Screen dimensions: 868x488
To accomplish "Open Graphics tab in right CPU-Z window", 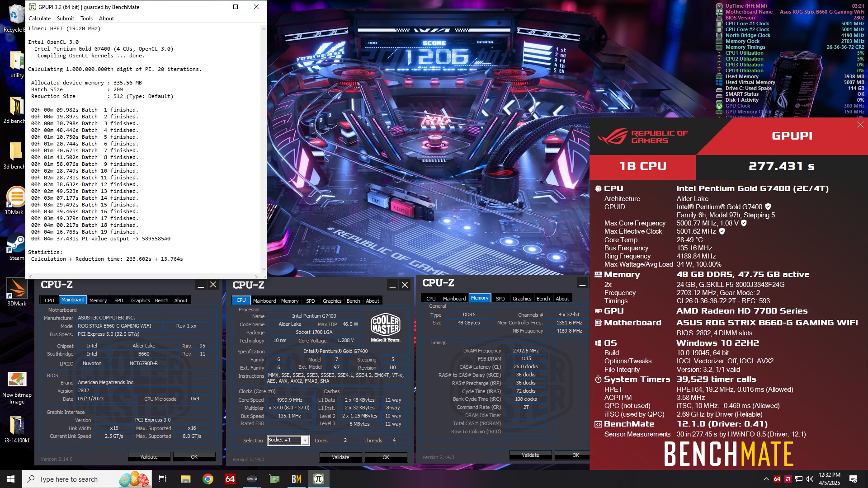I will [522, 299].
